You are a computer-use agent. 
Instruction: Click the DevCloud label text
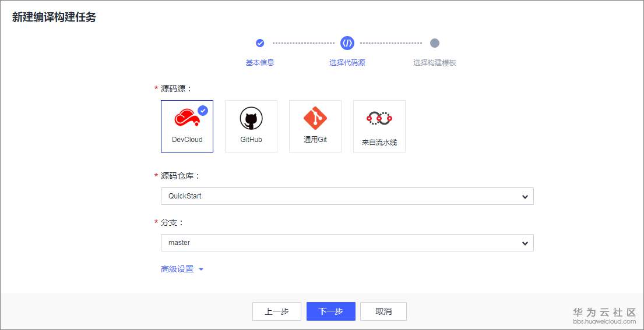point(187,139)
